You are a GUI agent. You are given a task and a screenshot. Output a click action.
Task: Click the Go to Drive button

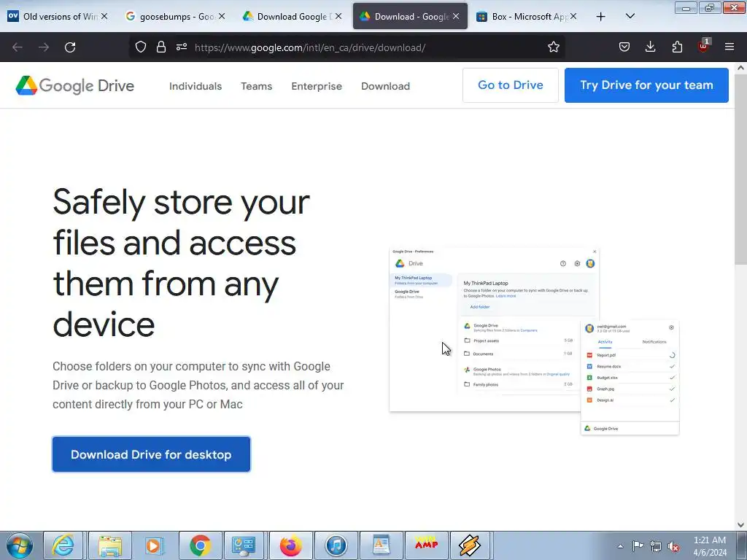(510, 85)
